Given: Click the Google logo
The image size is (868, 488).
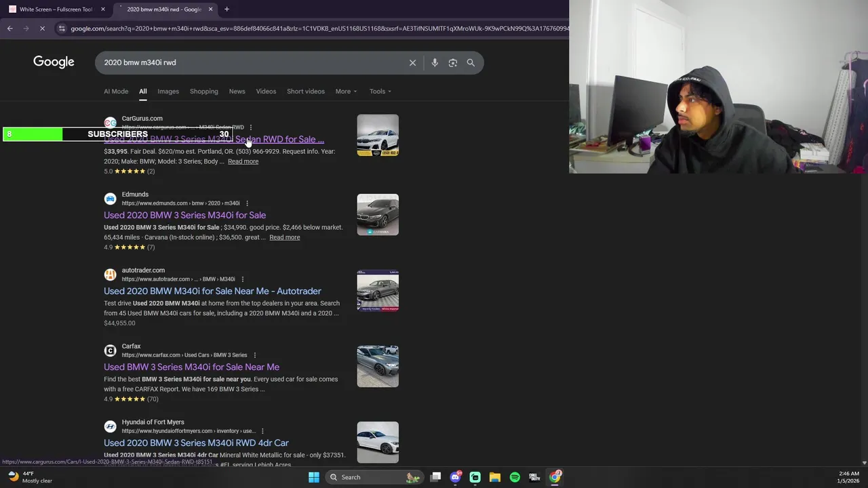Looking at the screenshot, I should tap(54, 62).
